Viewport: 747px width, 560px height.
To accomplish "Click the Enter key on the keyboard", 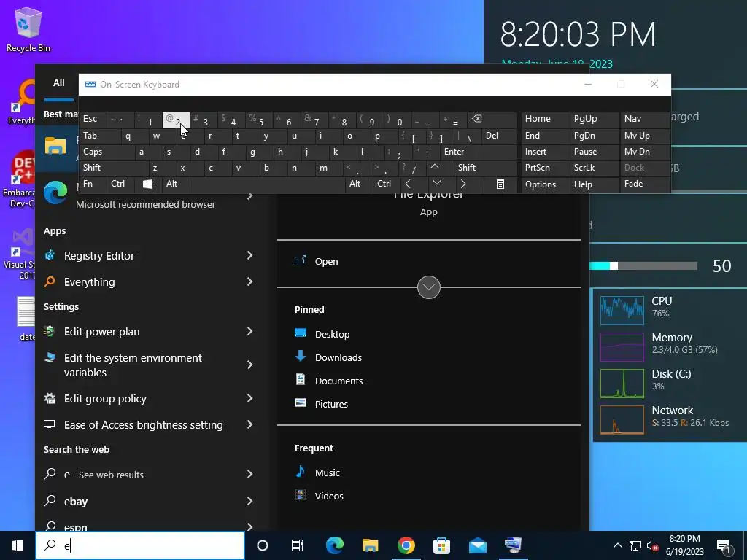I will (x=479, y=152).
